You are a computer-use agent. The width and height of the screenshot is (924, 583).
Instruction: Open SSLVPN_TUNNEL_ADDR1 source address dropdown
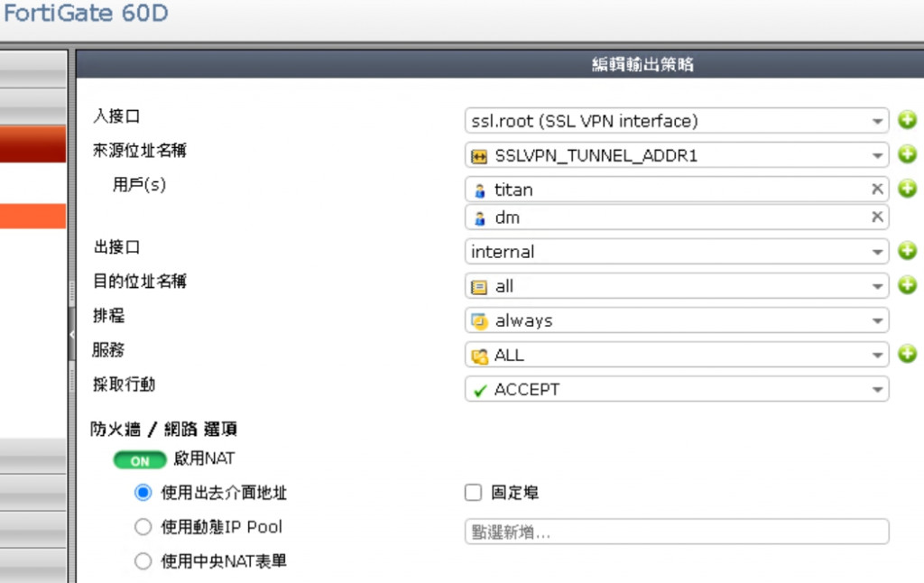click(677, 155)
